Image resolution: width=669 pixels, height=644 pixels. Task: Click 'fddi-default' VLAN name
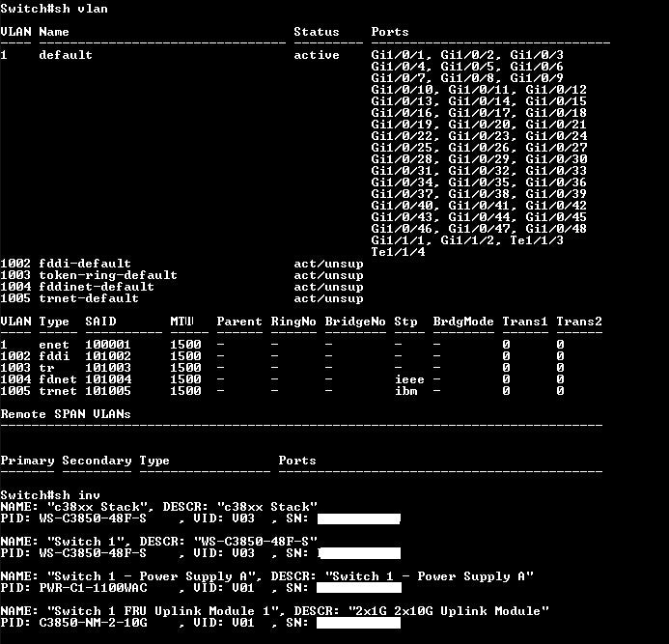(85, 263)
